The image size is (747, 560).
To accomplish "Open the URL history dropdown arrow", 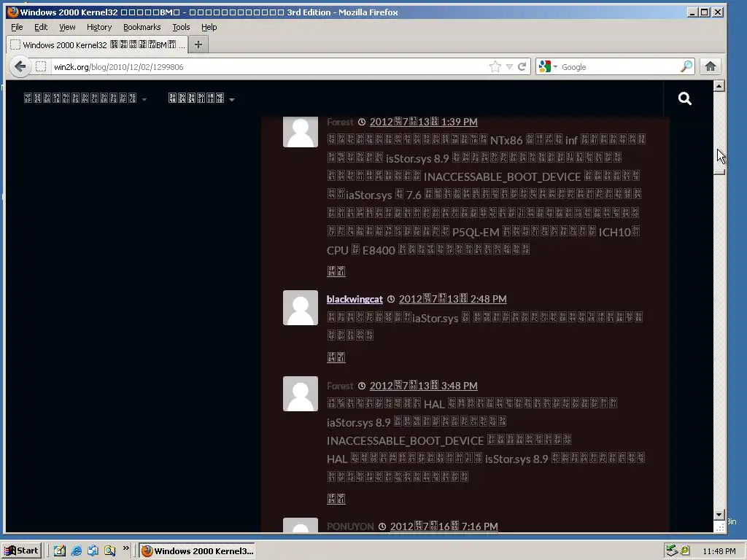I will (509, 66).
